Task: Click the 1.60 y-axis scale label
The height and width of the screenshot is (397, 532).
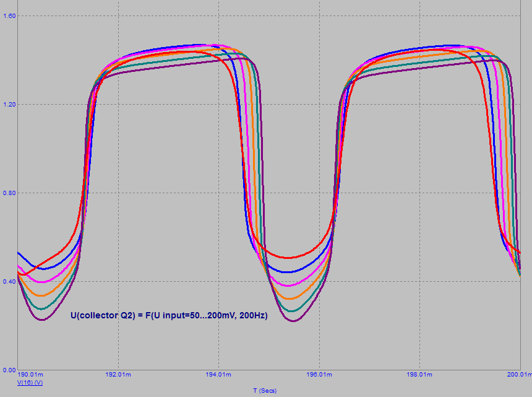Action: pos(9,16)
